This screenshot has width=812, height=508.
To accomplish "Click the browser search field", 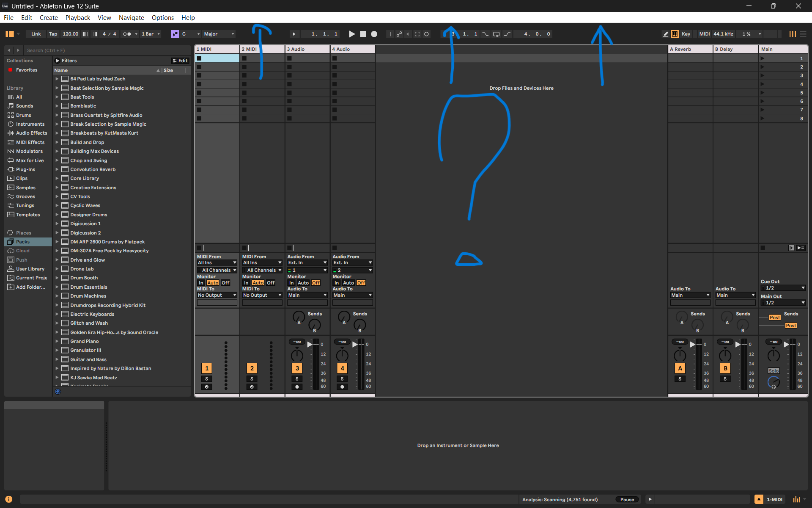I will click(106, 50).
